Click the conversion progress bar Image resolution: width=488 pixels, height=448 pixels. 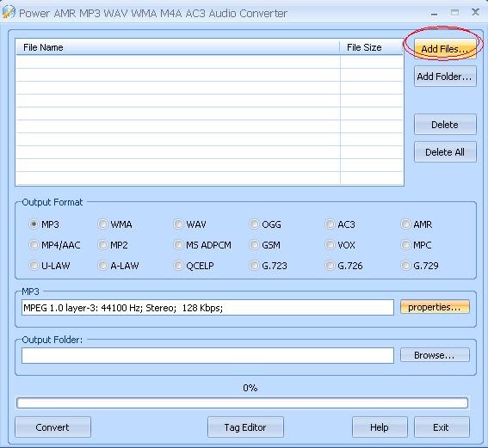pyautogui.click(x=242, y=403)
